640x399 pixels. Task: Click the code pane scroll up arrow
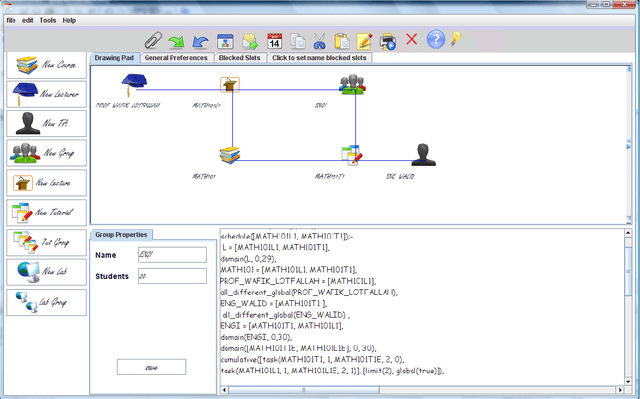[628, 233]
